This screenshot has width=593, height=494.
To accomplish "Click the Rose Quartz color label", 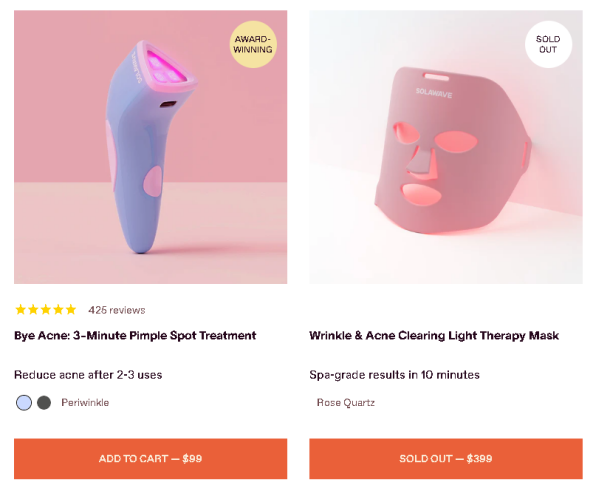I will coord(346,402).
